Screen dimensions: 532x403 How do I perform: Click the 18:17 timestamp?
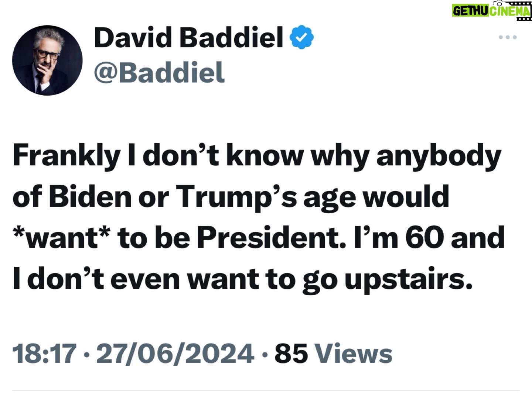(x=45, y=353)
